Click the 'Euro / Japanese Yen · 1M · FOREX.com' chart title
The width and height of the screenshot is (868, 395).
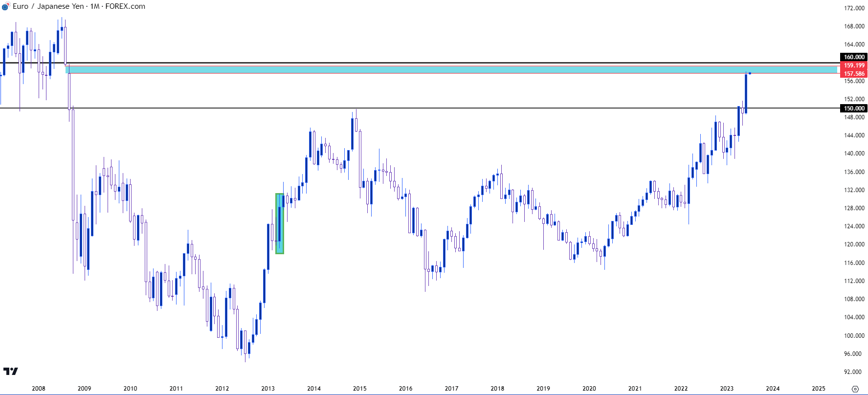pos(79,6)
